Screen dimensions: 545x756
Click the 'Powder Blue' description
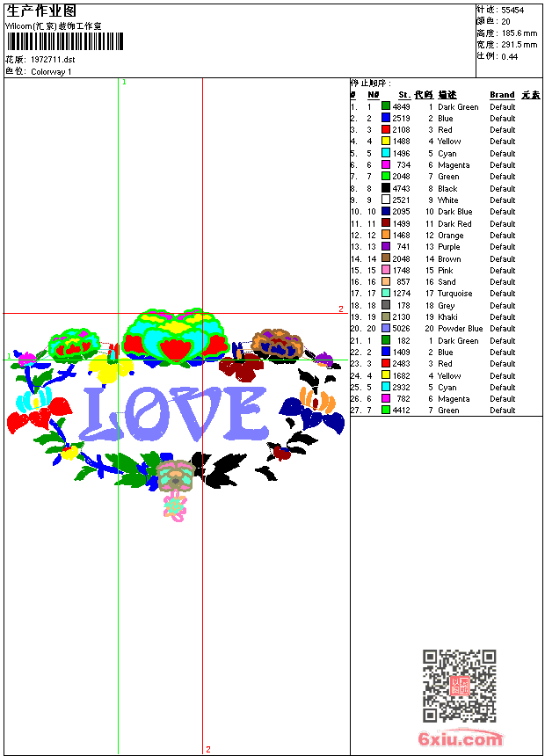[460, 329]
